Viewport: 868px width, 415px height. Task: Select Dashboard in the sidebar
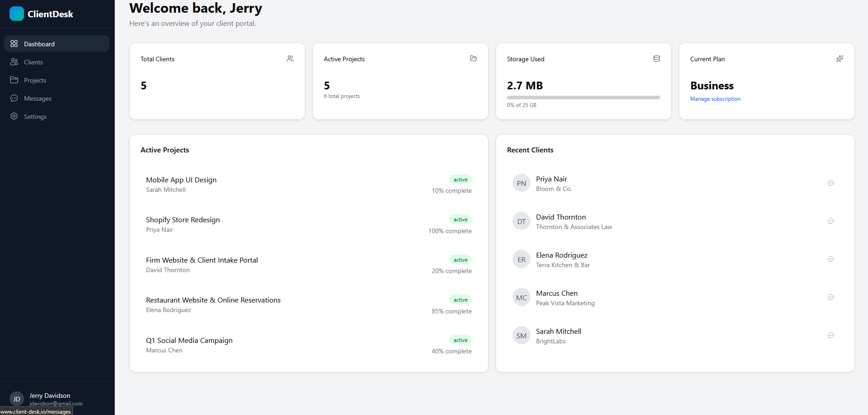click(x=39, y=44)
